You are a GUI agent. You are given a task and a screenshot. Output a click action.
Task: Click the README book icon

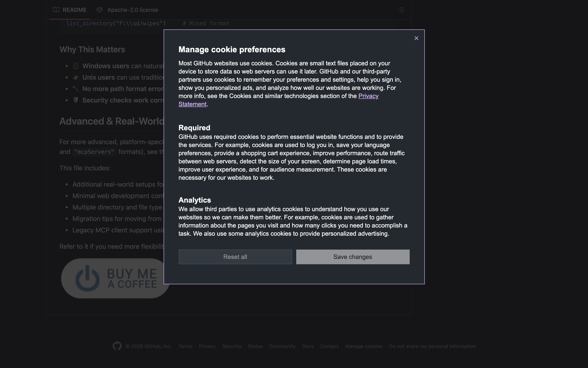[x=56, y=10]
